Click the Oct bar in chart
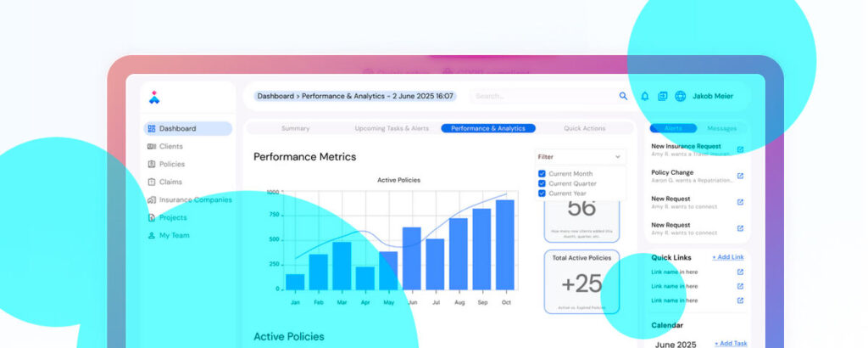Viewport: 868px width, 348px height. coord(505,245)
